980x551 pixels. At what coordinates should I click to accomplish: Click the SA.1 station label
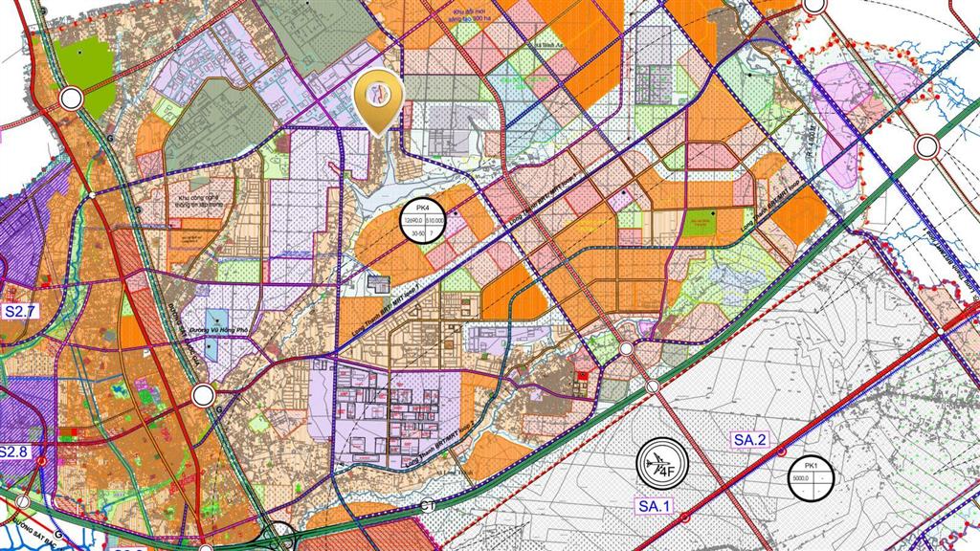[654, 504]
